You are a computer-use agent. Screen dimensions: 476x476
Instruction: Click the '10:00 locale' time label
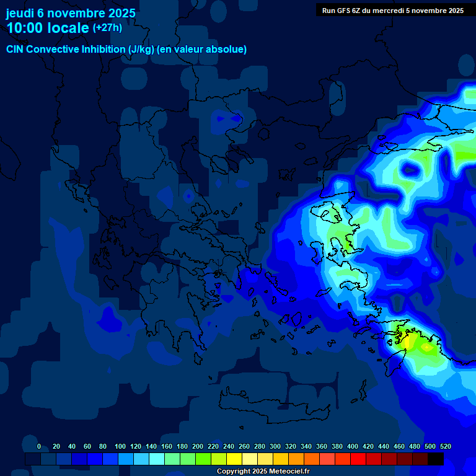pos(48,28)
